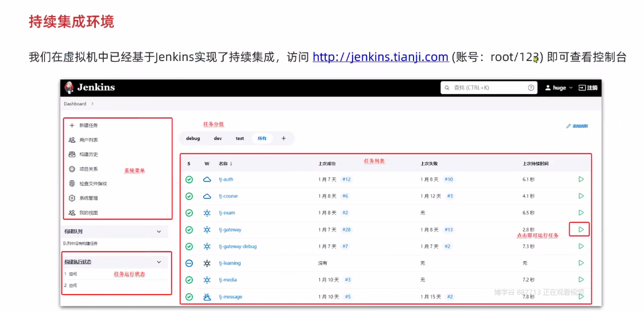Click the 上次成功 column header

click(x=327, y=164)
